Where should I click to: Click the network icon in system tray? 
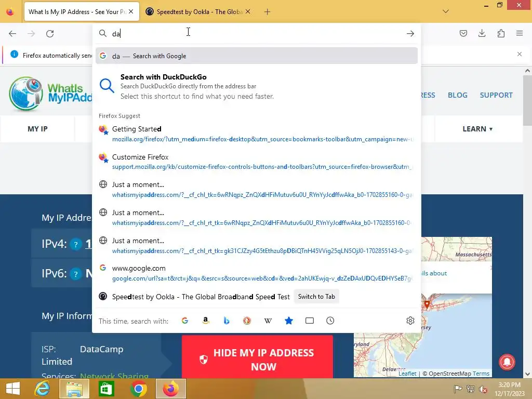pos(470,389)
